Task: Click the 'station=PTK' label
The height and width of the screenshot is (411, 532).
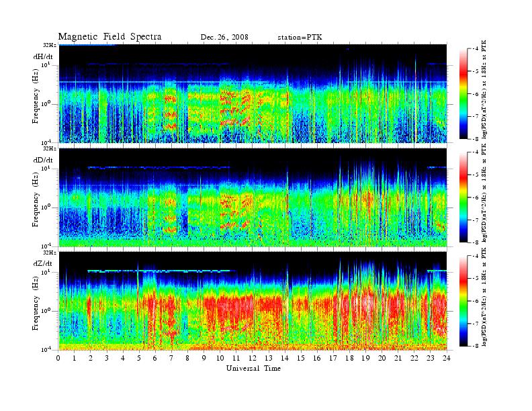Action: [x=300, y=38]
